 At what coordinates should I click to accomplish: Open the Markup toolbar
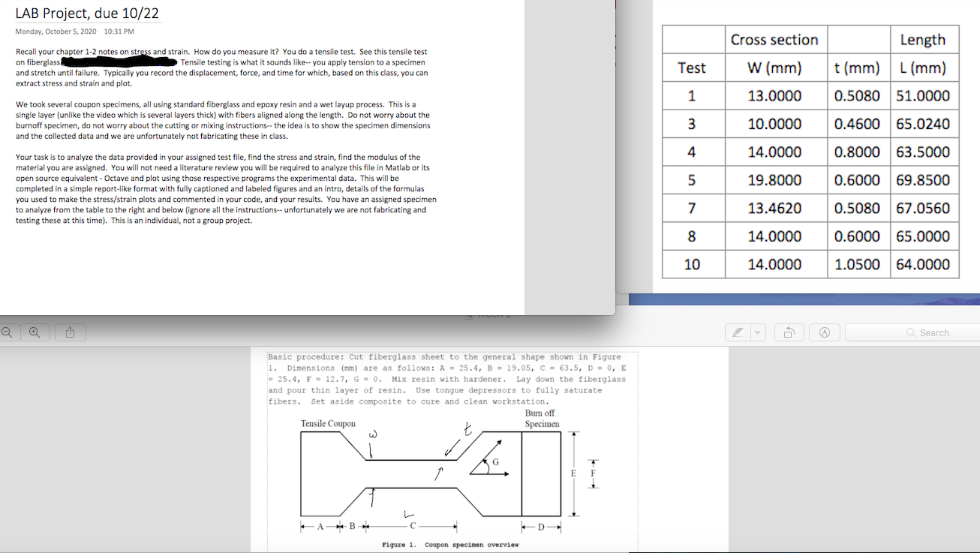tap(824, 332)
